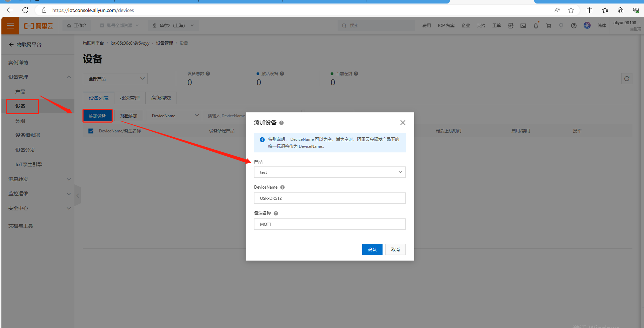Click help icon beside the 添加设备 title
Image resolution: width=644 pixels, height=328 pixels.
coord(281,123)
